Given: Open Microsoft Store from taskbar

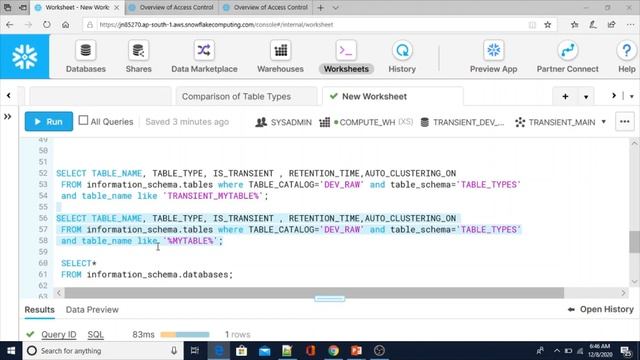Looking at the screenshot, I should click(x=242, y=351).
